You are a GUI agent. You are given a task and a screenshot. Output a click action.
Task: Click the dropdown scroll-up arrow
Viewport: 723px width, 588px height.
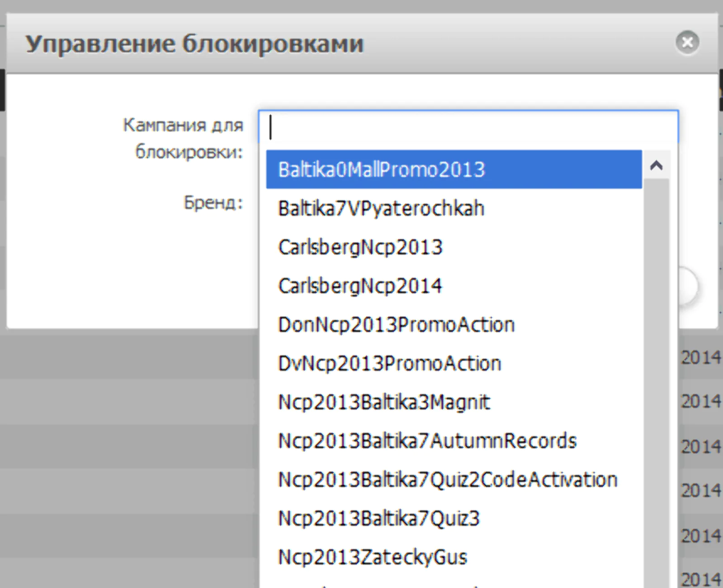click(657, 165)
